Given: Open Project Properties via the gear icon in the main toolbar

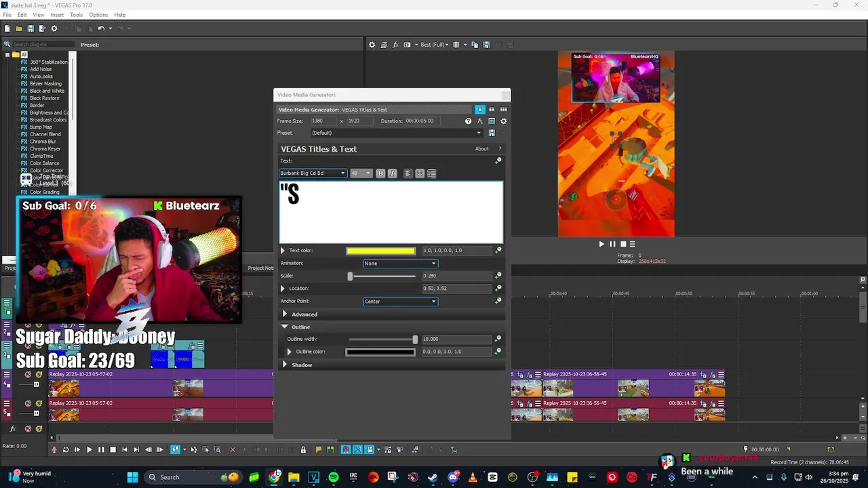Looking at the screenshot, I should pos(54,28).
